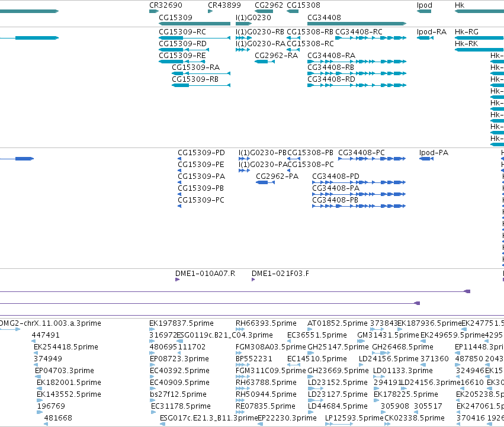504x427 pixels.
Task: Click the EP08723.3prime EST label
Action: [x=179, y=359]
